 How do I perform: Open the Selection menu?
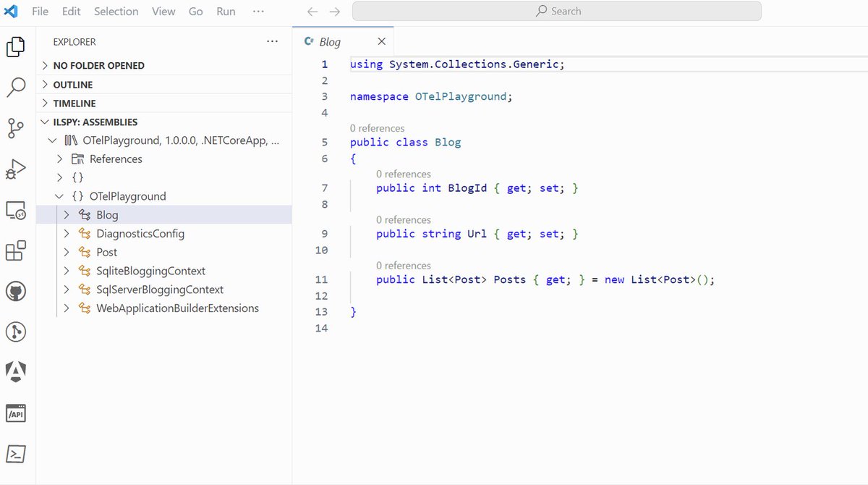coord(116,12)
